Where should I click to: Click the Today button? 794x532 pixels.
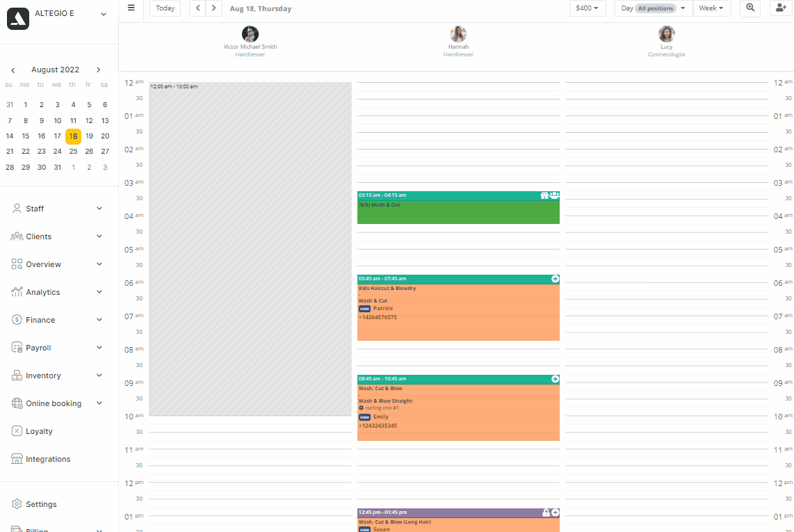point(165,8)
